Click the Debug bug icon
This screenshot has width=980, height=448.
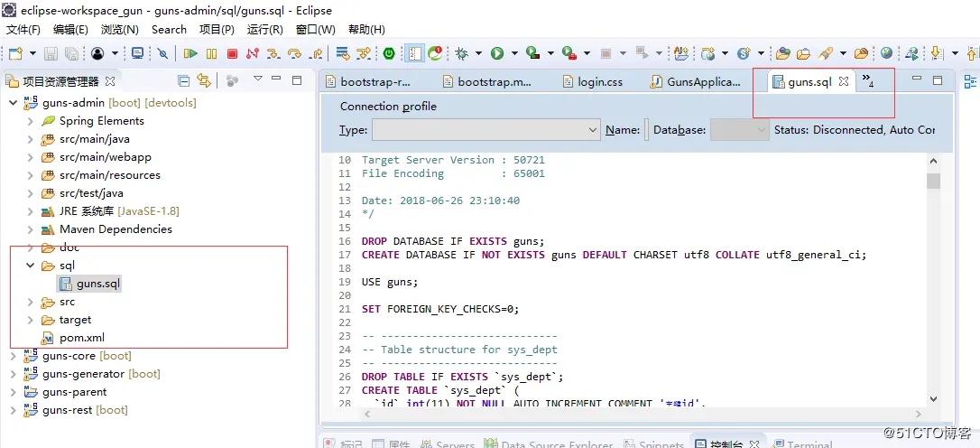462,54
